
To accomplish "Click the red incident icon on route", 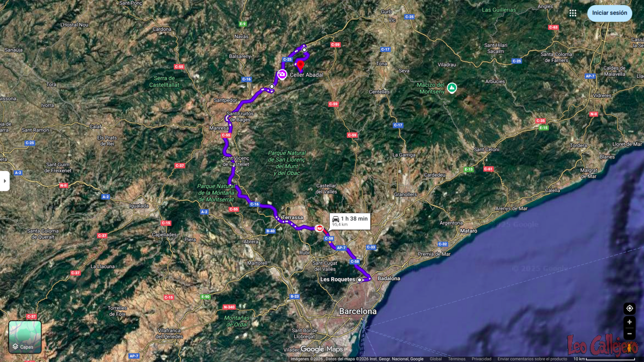I will 319,227.
